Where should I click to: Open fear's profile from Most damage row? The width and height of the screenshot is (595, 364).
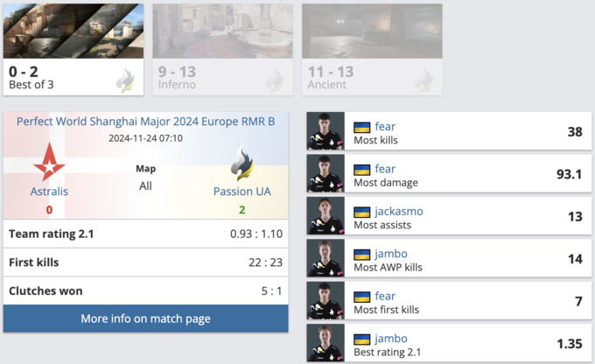click(385, 169)
